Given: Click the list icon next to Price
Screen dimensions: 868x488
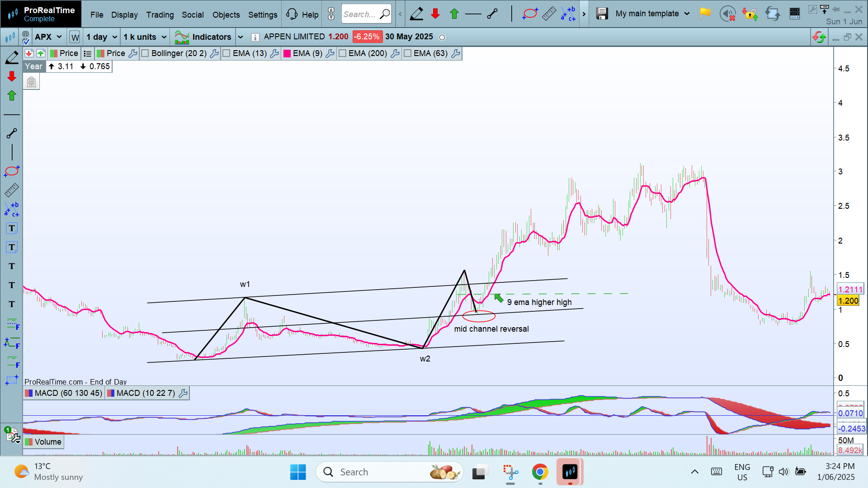Looking at the screenshot, I should pyautogui.click(x=87, y=54).
